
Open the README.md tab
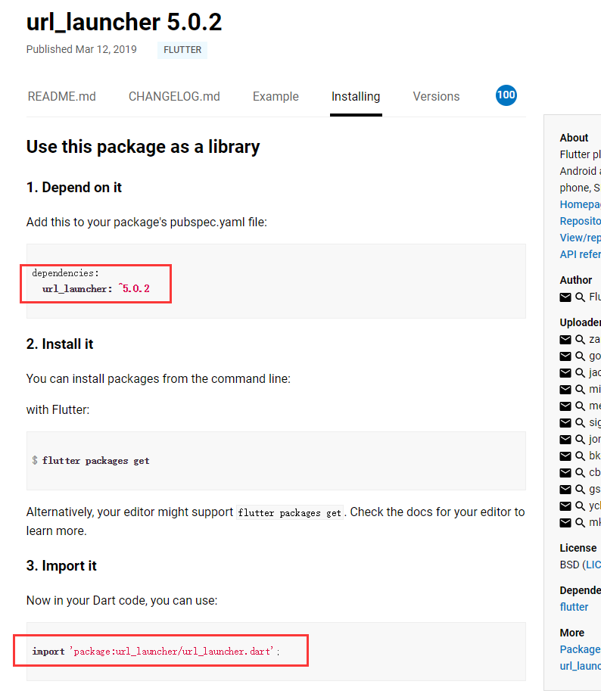[61, 96]
